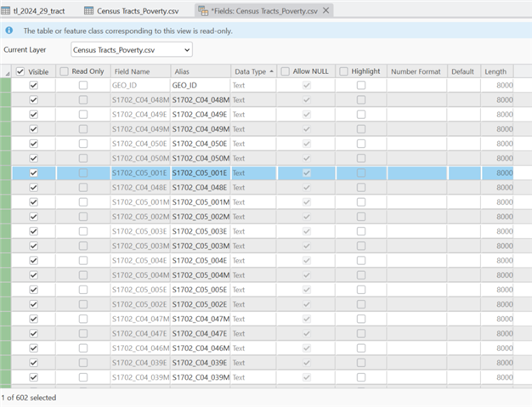Uncheck Visible for S1702_C04_048M

click(34, 99)
